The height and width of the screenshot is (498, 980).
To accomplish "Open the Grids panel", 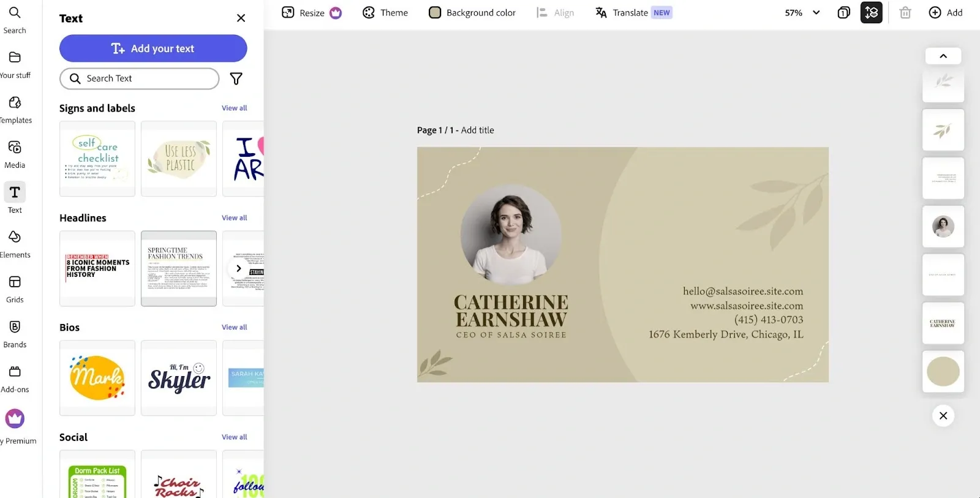I will (x=15, y=289).
